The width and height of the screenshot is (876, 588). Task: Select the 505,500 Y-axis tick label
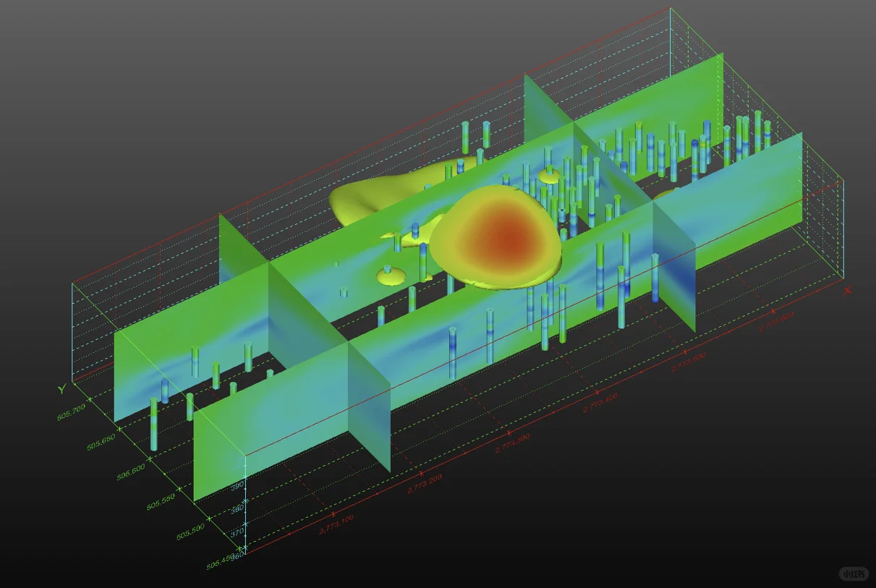point(191,532)
